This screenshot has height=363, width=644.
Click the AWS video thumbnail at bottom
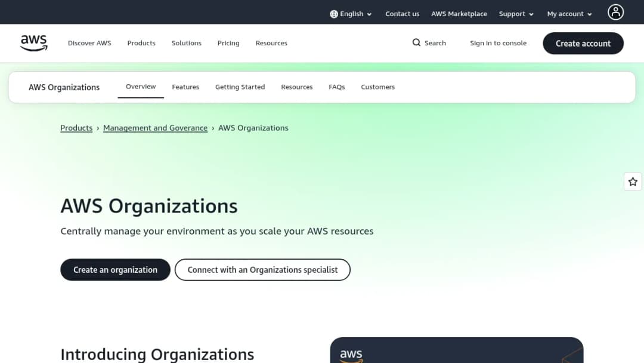(x=456, y=350)
